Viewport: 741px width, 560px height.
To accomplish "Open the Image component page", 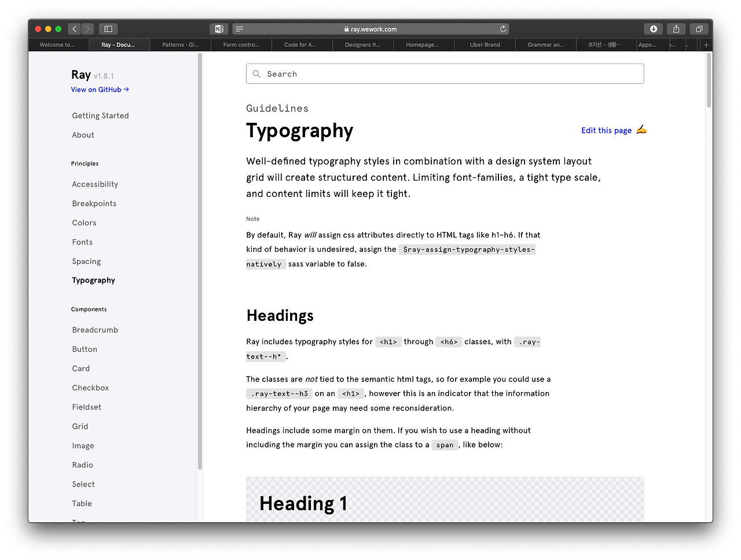I will point(83,446).
